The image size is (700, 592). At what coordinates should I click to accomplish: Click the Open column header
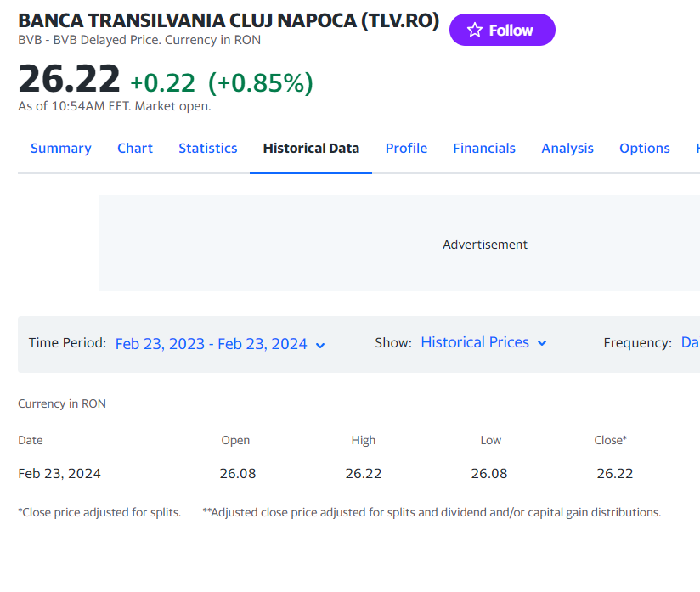coord(235,440)
